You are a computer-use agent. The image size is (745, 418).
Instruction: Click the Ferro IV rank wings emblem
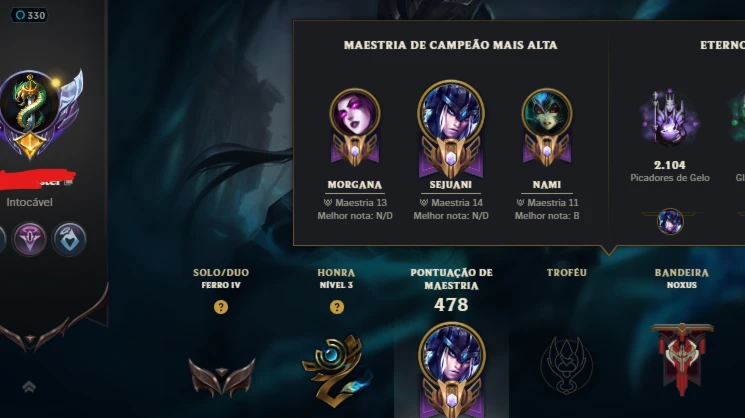pyautogui.click(x=221, y=378)
